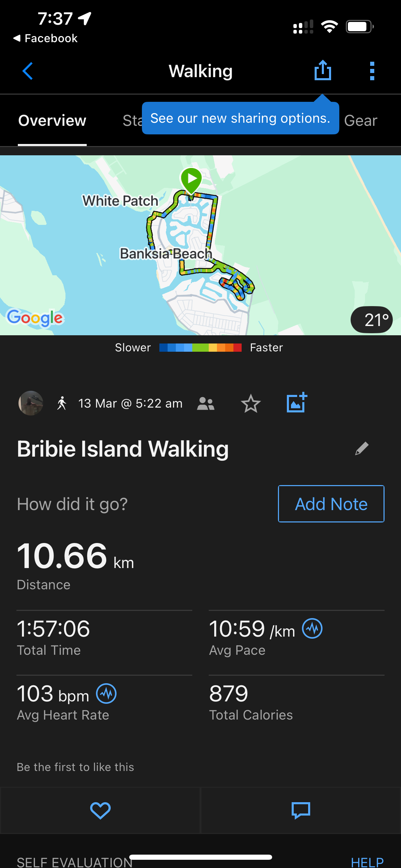This screenshot has width=401, height=868.
Task: Tap the blue back chevron
Action: tap(27, 71)
